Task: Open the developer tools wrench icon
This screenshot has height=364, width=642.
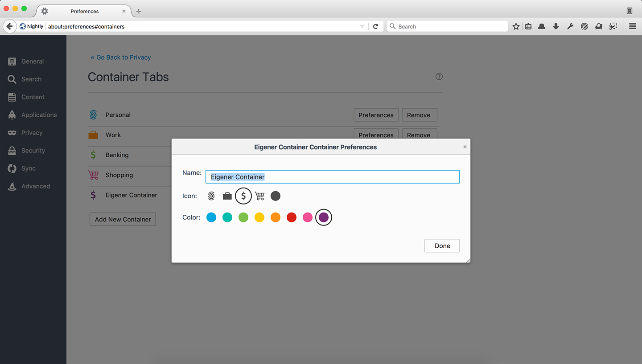Action: (570, 26)
